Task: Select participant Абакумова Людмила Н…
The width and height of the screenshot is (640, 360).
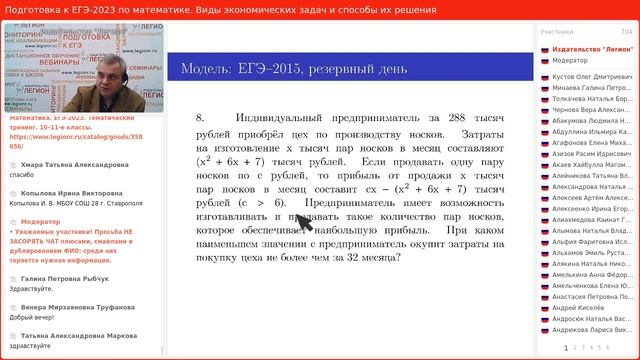Action: pos(591,121)
